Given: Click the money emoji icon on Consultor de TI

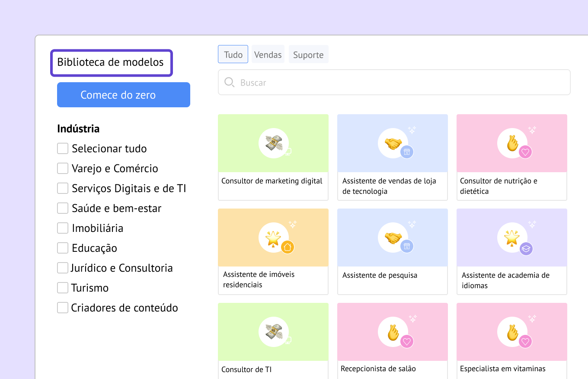Looking at the screenshot, I should [x=273, y=332].
